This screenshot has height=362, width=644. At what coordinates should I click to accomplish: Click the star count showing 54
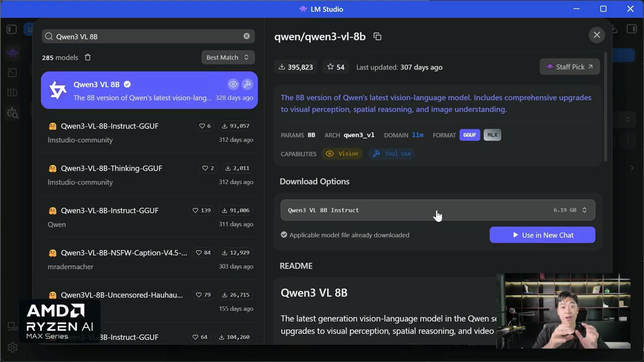[x=336, y=67]
